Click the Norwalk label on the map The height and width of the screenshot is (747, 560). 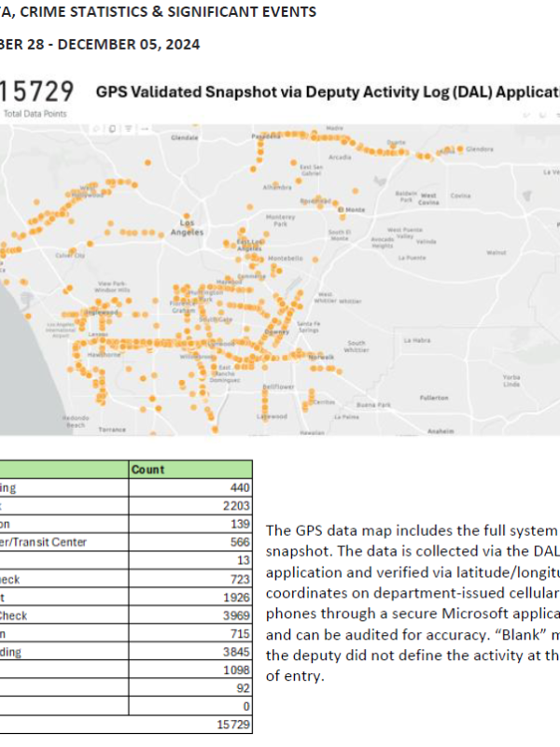[323, 358]
